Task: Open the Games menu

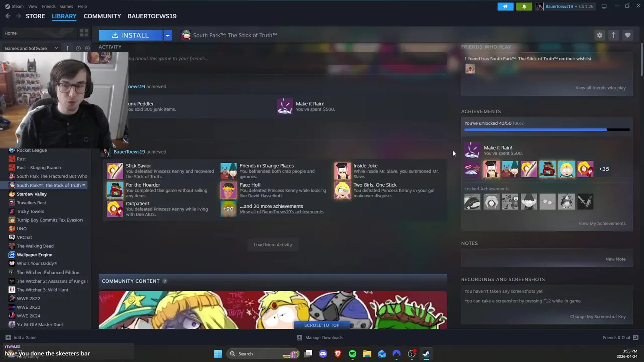Action: [x=66, y=6]
